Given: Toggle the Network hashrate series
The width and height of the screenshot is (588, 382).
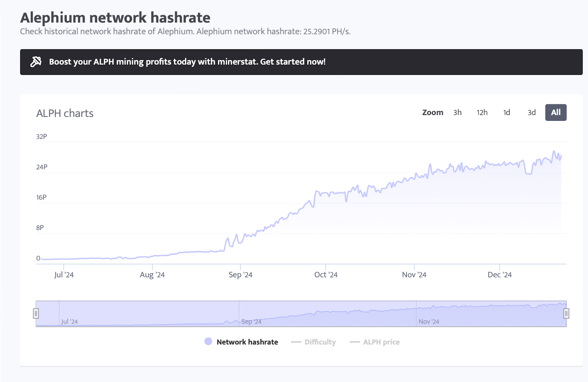Looking at the screenshot, I should (x=241, y=342).
